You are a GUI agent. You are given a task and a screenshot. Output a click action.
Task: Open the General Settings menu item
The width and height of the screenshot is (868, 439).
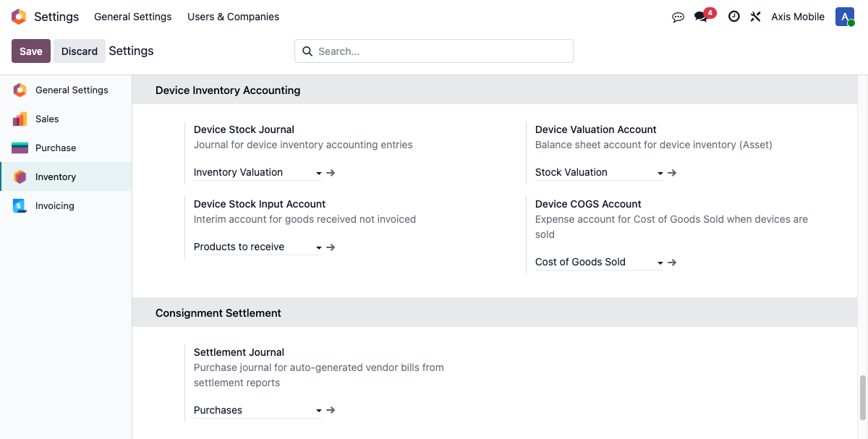132,16
